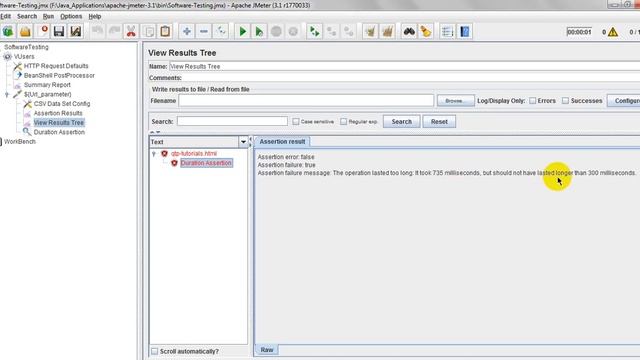This screenshot has height=360, width=640.
Task: Click the Reset button
Action: pyautogui.click(x=439, y=122)
